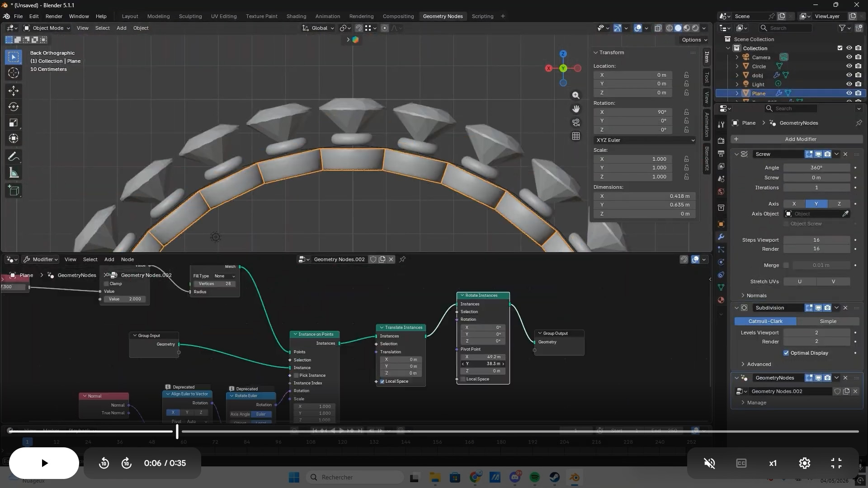
Task: Open Global transform orientation dropdown
Action: [319, 28]
